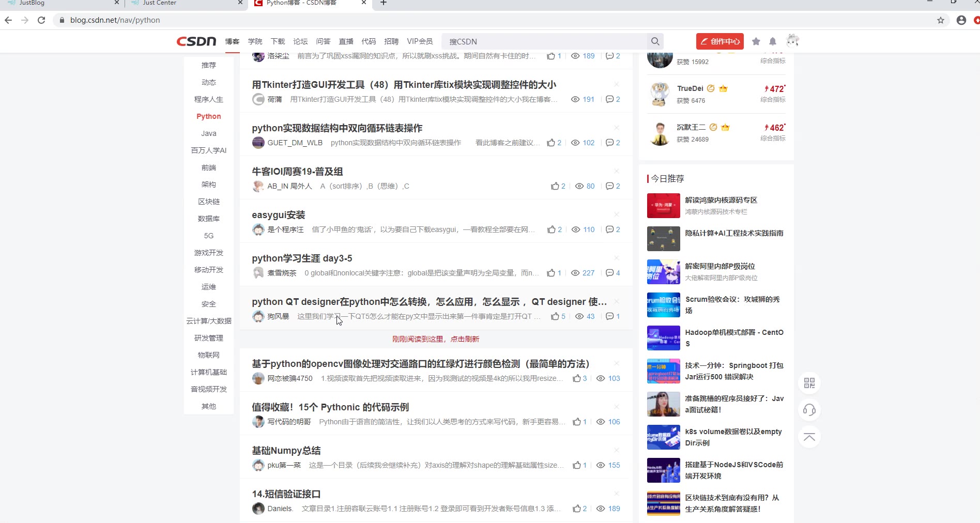Open the 问答 nav item
Image resolution: width=980 pixels, height=523 pixels.
click(x=323, y=41)
